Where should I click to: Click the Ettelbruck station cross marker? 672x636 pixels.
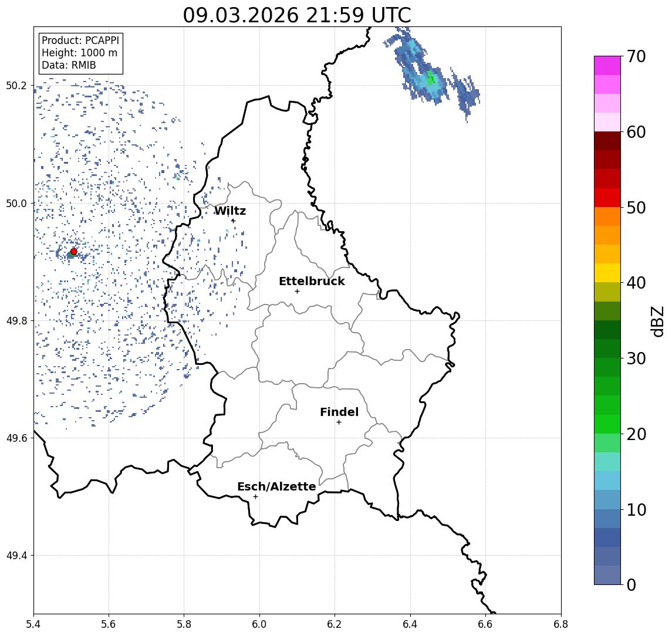[297, 292]
